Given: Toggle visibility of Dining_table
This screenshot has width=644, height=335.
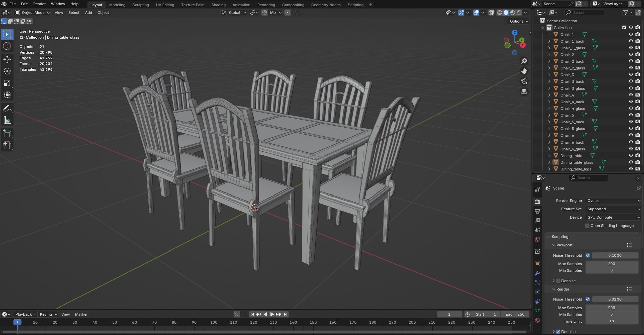Looking at the screenshot, I should tap(631, 155).
